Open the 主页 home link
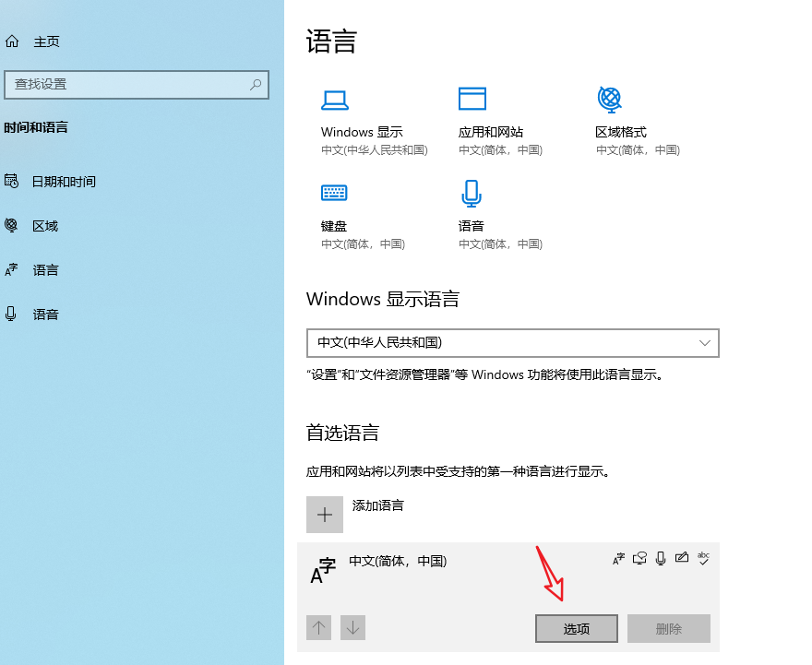 pyautogui.click(x=47, y=42)
